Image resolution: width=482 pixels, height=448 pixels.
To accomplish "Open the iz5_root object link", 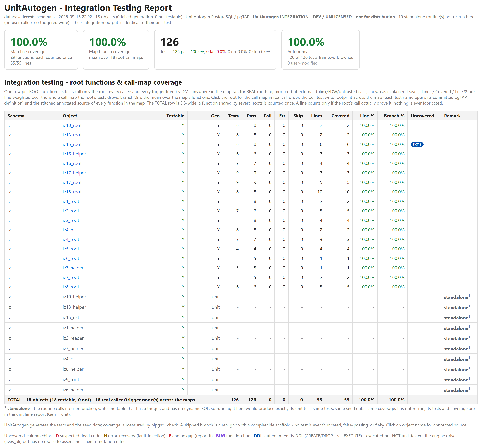I will pos(71,249).
